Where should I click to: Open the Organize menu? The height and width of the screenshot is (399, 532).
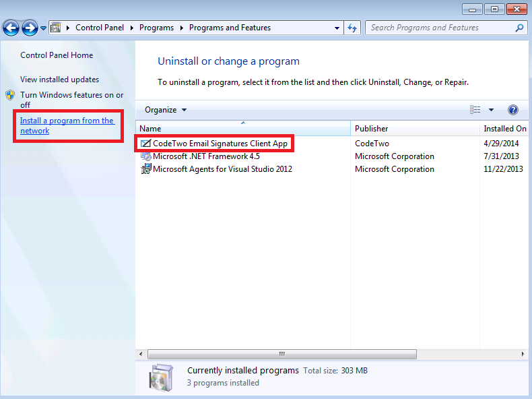pyautogui.click(x=166, y=110)
